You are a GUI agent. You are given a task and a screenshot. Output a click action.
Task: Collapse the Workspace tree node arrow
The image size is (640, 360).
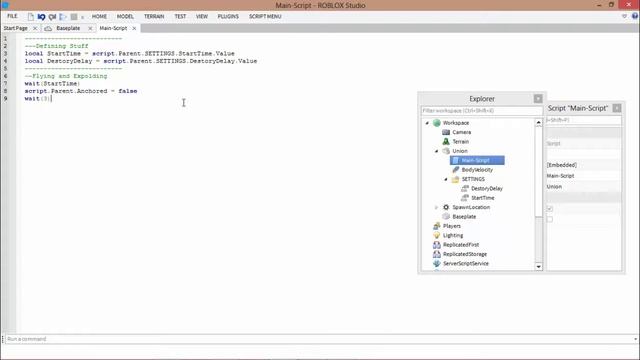click(x=427, y=123)
